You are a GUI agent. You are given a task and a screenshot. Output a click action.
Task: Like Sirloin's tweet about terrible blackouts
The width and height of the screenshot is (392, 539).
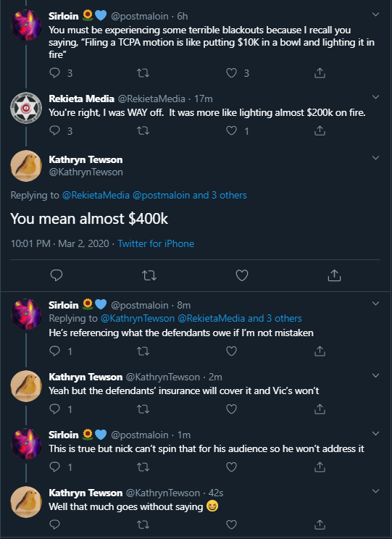tap(231, 73)
